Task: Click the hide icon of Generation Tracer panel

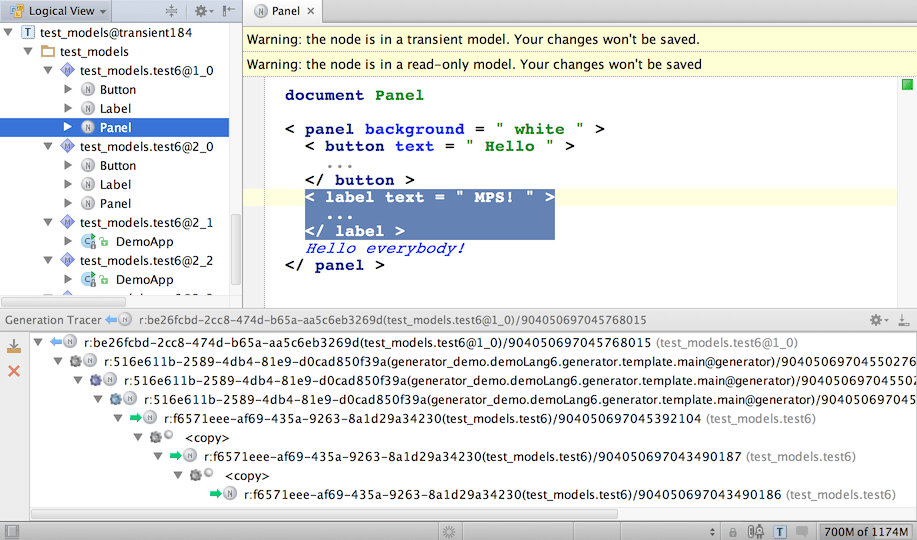Action: (903, 320)
